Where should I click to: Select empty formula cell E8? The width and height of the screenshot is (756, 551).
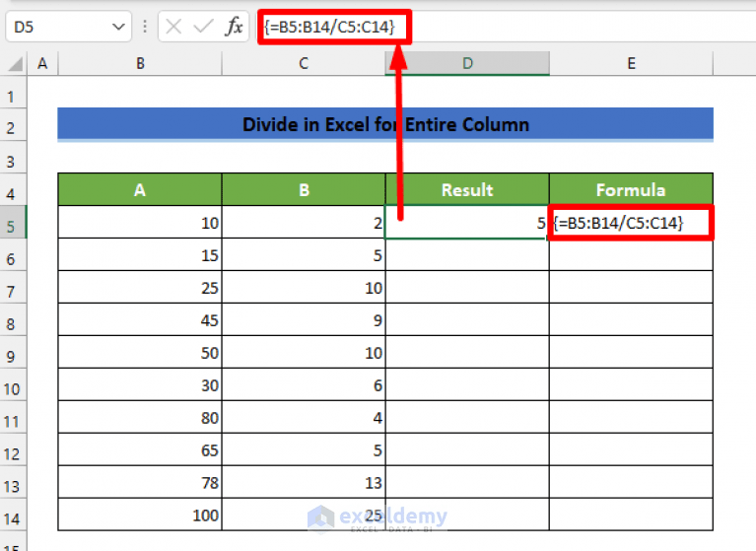(x=631, y=319)
